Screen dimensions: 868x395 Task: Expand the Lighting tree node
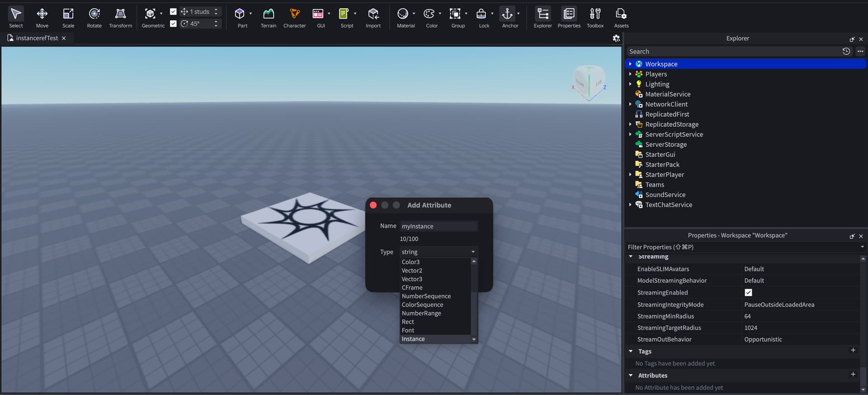tap(630, 84)
